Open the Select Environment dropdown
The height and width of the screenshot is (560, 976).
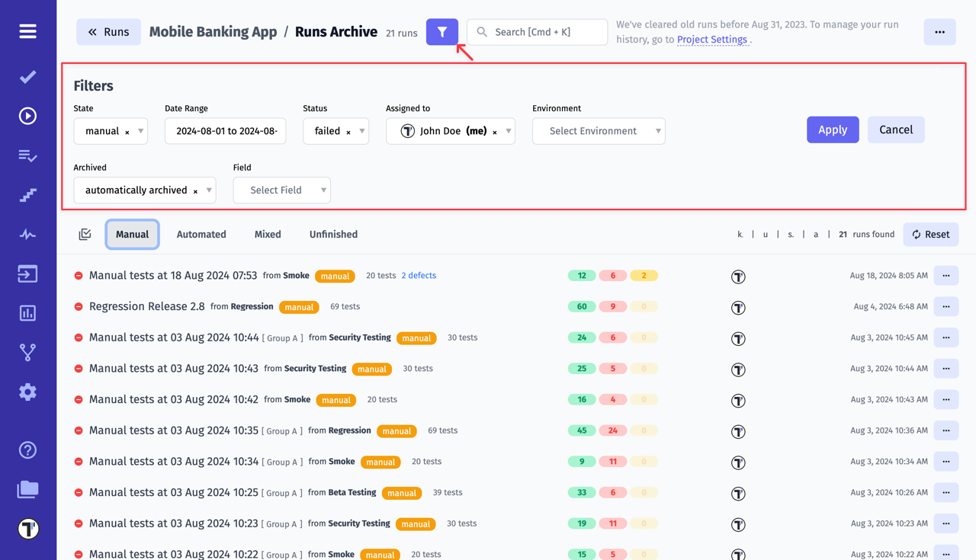(x=599, y=131)
